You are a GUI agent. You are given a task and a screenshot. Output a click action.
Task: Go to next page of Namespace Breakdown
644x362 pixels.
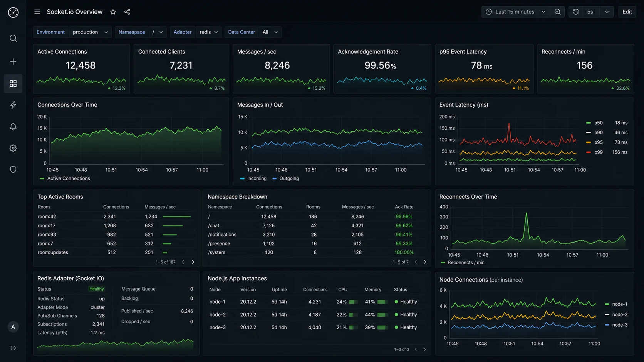pos(425,262)
